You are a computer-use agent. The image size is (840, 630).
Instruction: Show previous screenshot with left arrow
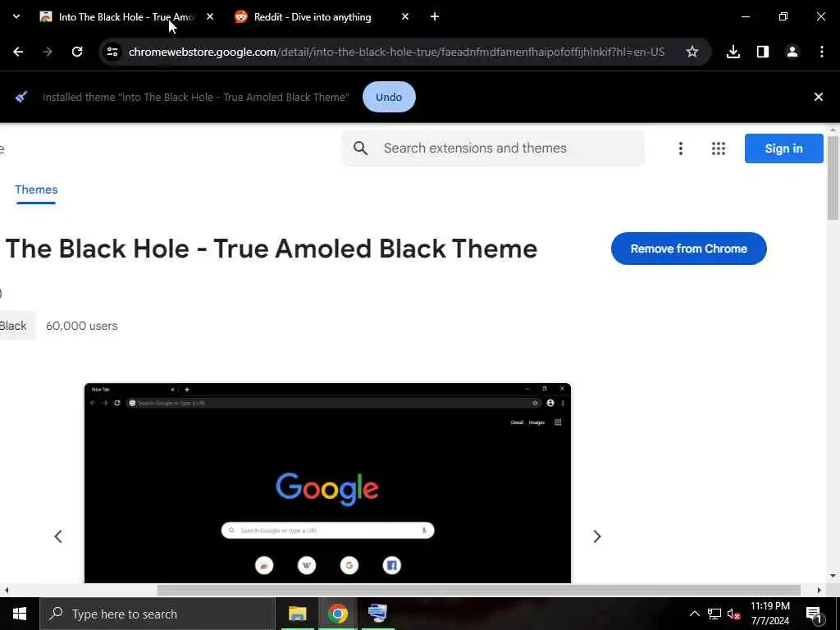[x=58, y=536]
